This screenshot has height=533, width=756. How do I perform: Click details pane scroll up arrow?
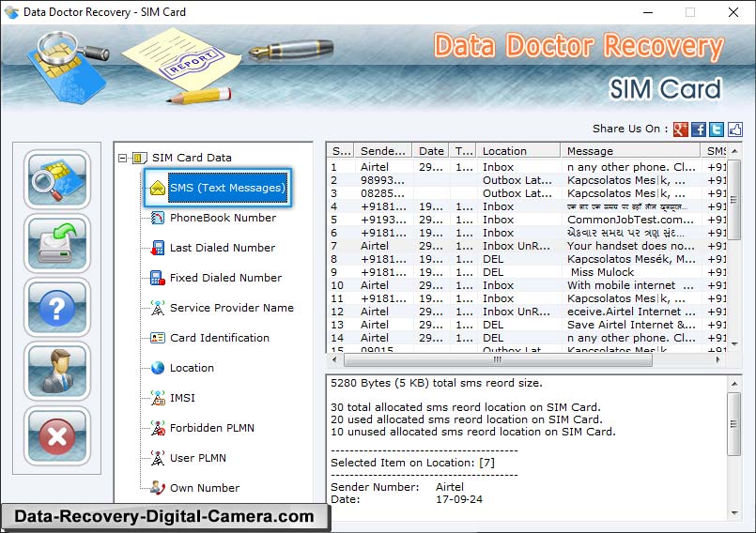[734, 384]
